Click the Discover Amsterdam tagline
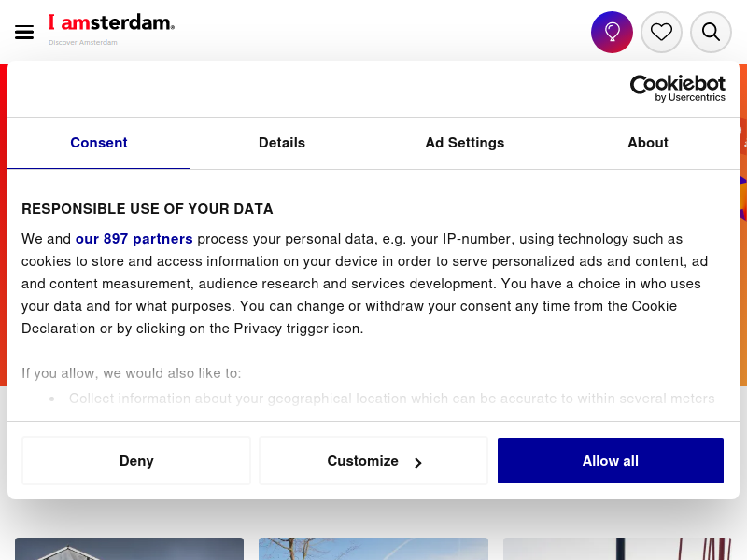The height and width of the screenshot is (560, 747). [83, 42]
